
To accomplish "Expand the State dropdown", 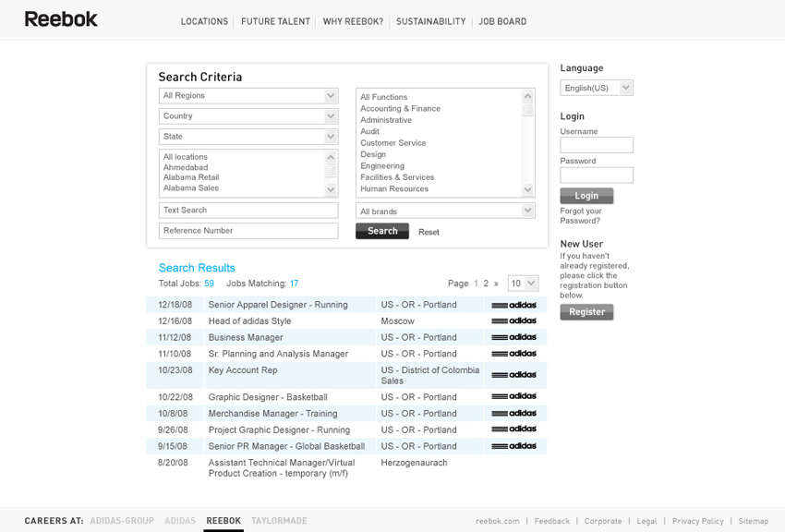I will [x=248, y=137].
